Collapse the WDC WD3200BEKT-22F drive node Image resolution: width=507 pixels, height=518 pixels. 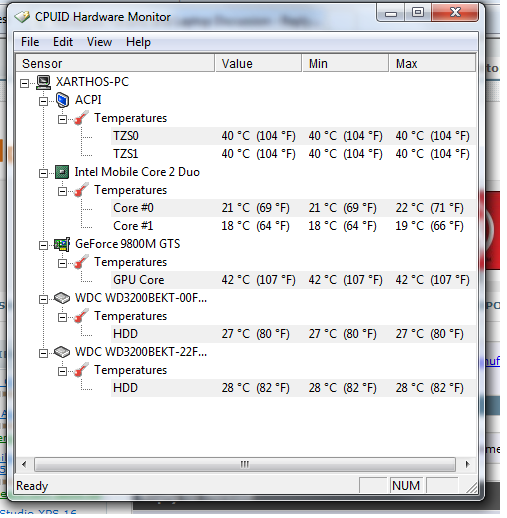coord(43,353)
